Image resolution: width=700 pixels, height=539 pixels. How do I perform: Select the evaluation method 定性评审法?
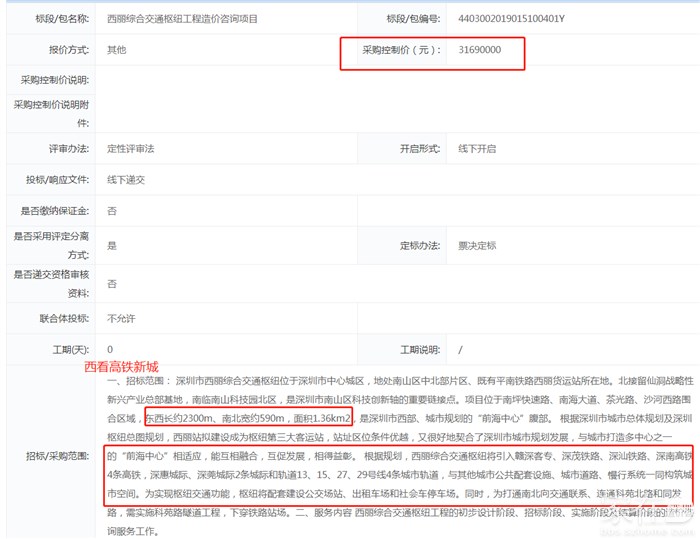(131, 148)
